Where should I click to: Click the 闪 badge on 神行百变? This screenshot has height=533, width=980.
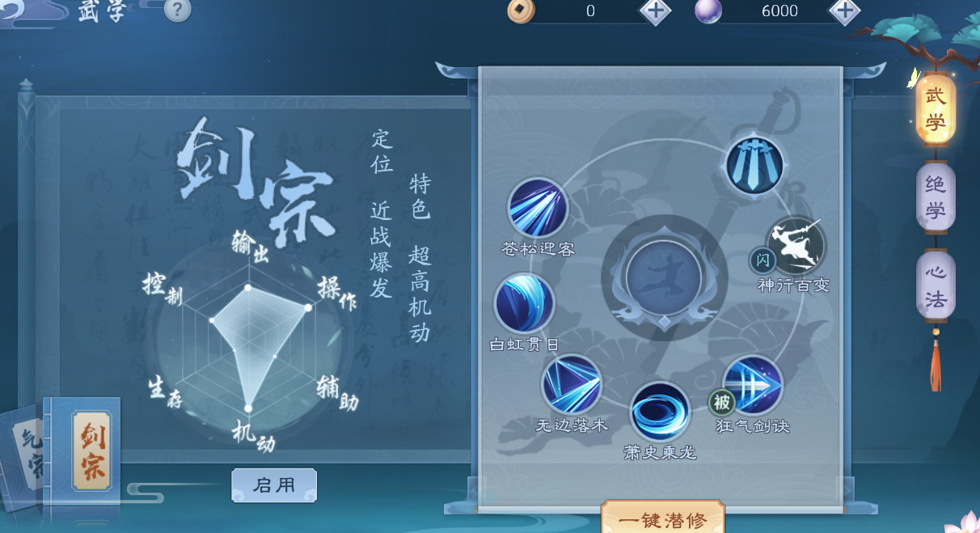[x=762, y=260]
